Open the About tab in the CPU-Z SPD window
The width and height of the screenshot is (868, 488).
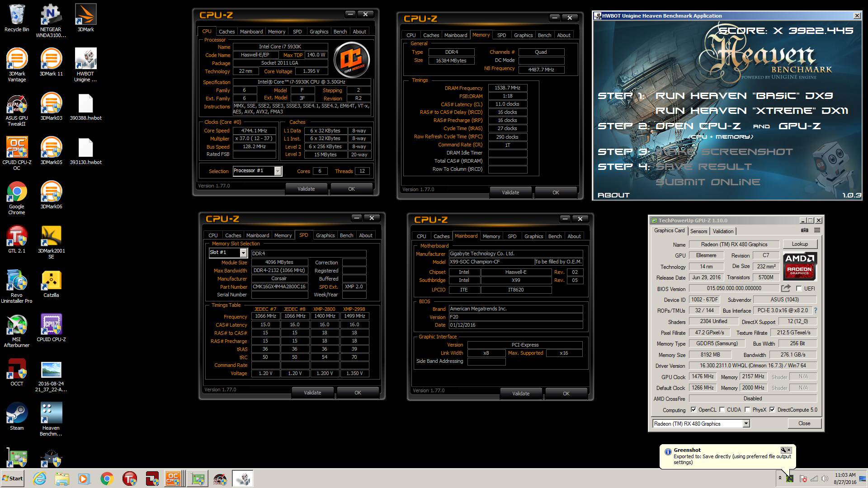click(x=366, y=235)
